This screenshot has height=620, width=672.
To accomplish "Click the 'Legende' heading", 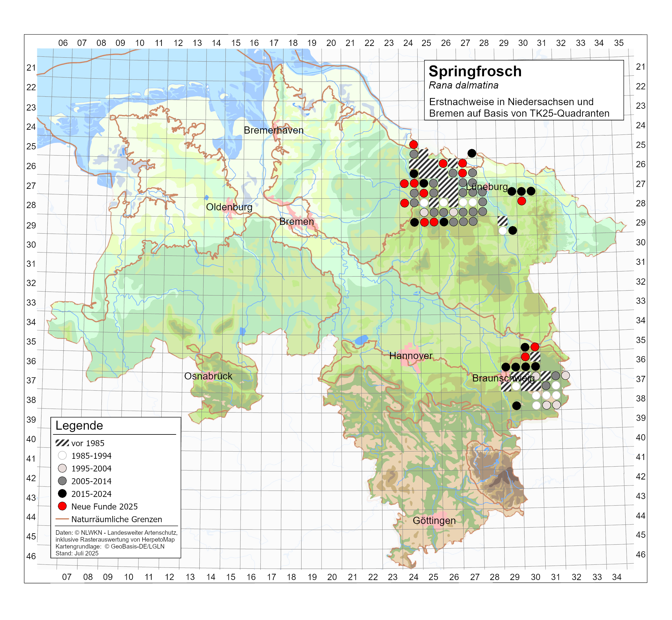I will (x=79, y=426).
